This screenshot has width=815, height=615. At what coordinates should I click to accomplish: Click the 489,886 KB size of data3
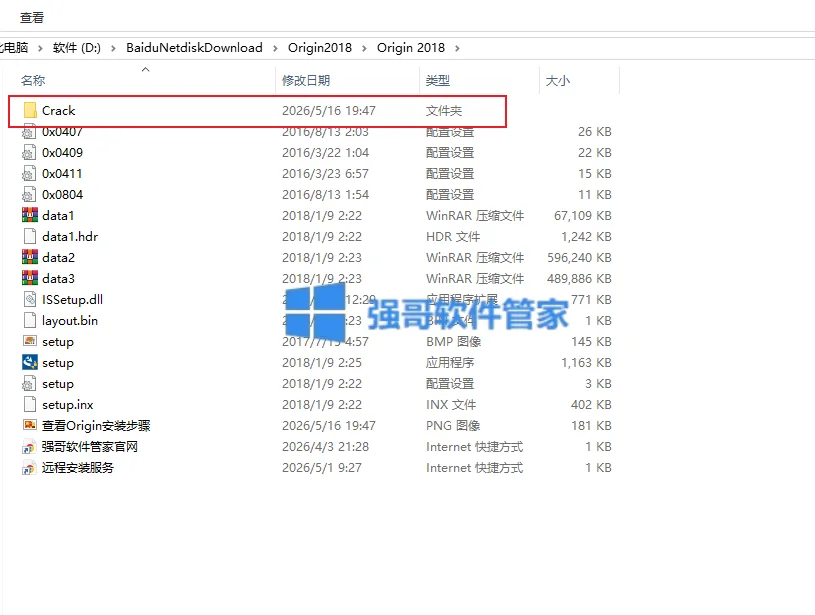(x=580, y=279)
